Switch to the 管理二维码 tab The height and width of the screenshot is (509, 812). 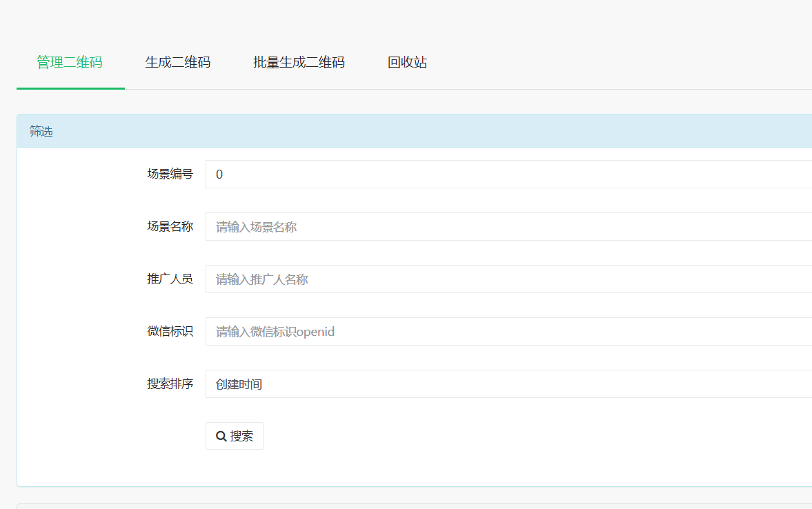coord(70,63)
